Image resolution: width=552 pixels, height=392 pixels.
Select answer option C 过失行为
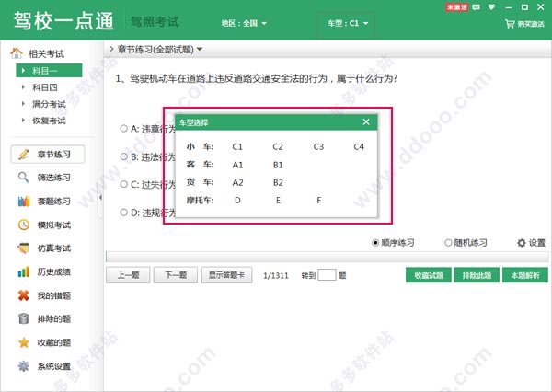click(123, 184)
